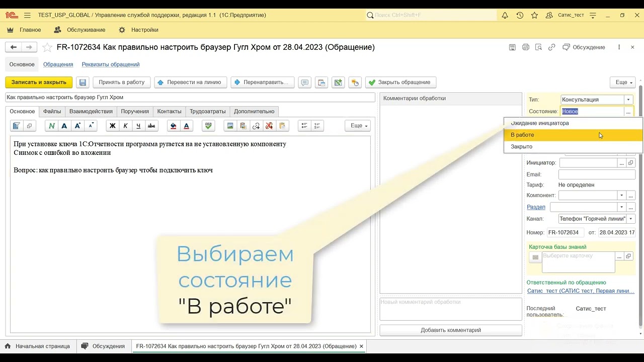Expand the editor Еще menu

coord(358,126)
